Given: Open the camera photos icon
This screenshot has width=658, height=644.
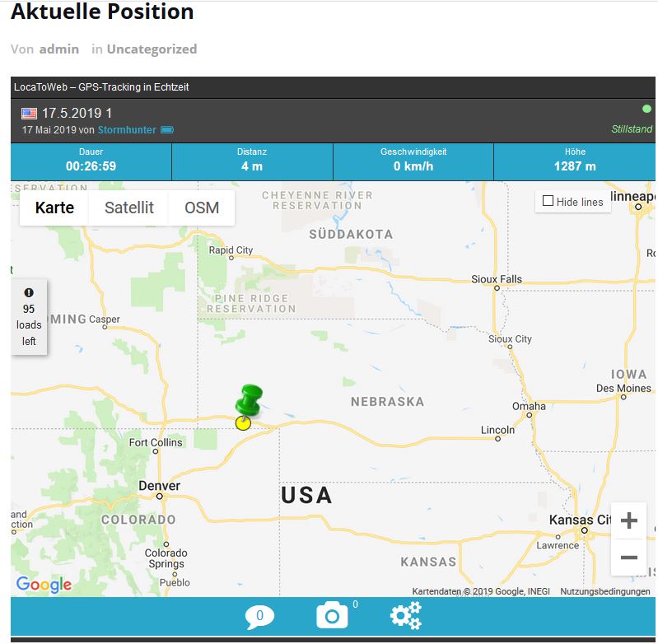Looking at the screenshot, I should tap(332, 614).
